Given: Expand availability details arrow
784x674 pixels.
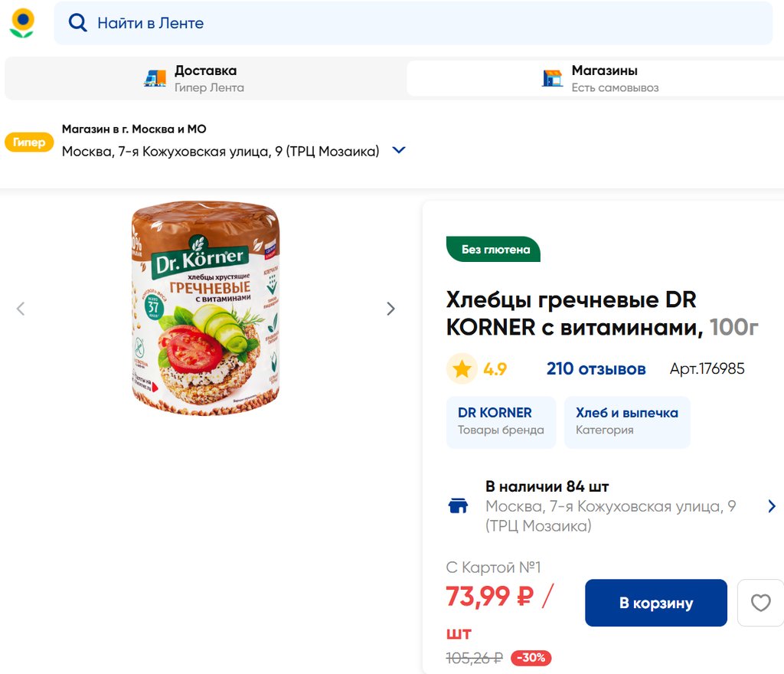Looking at the screenshot, I should 771,505.
